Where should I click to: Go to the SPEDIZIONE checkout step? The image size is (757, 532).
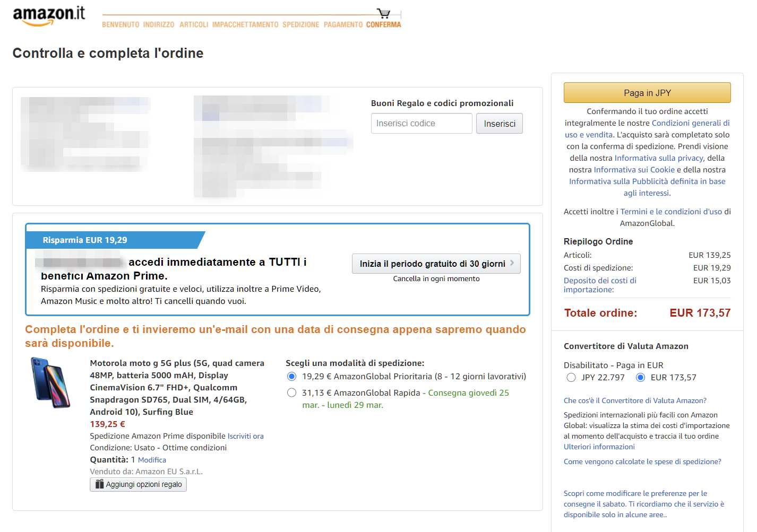click(x=300, y=25)
